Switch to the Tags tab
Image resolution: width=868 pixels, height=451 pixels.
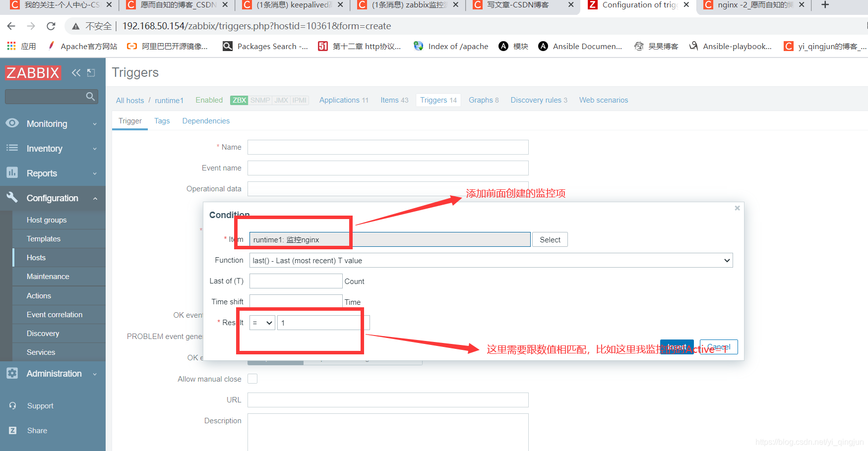pyautogui.click(x=162, y=121)
